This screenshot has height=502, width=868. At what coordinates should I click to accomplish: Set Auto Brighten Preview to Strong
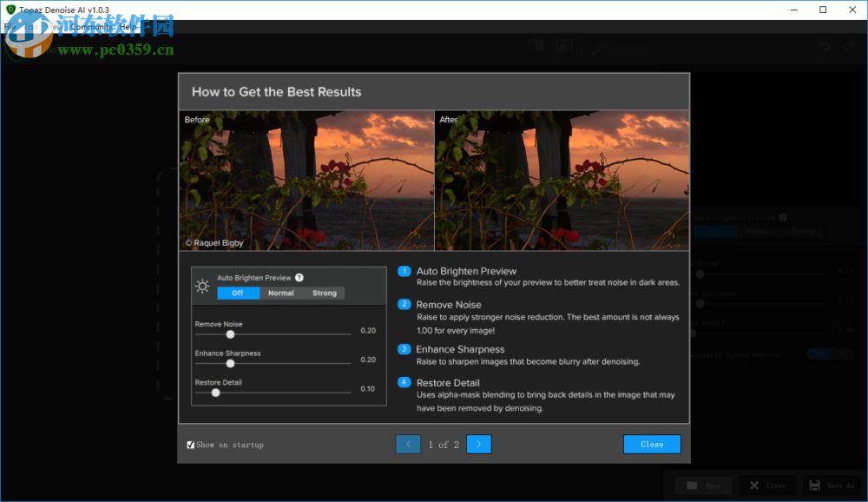[324, 294]
